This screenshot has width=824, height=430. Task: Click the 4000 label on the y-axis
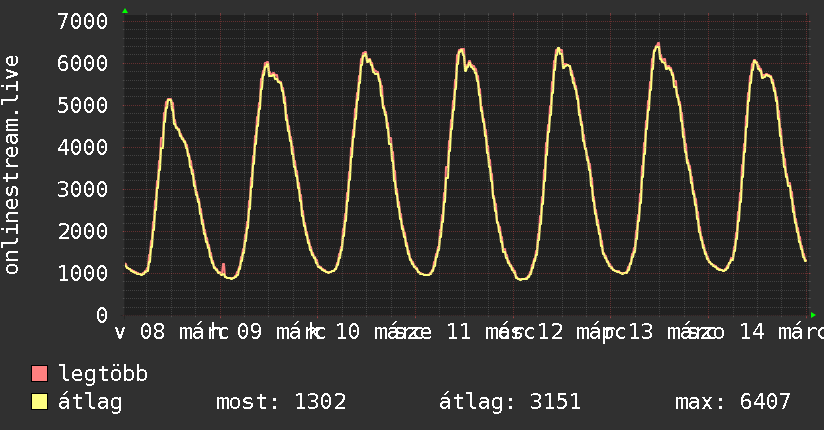click(83, 147)
